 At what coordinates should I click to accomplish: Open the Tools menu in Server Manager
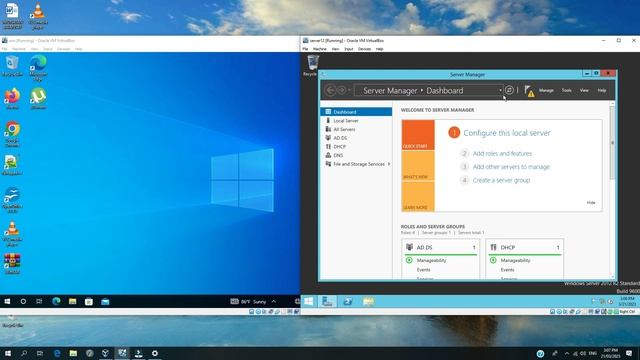567,90
